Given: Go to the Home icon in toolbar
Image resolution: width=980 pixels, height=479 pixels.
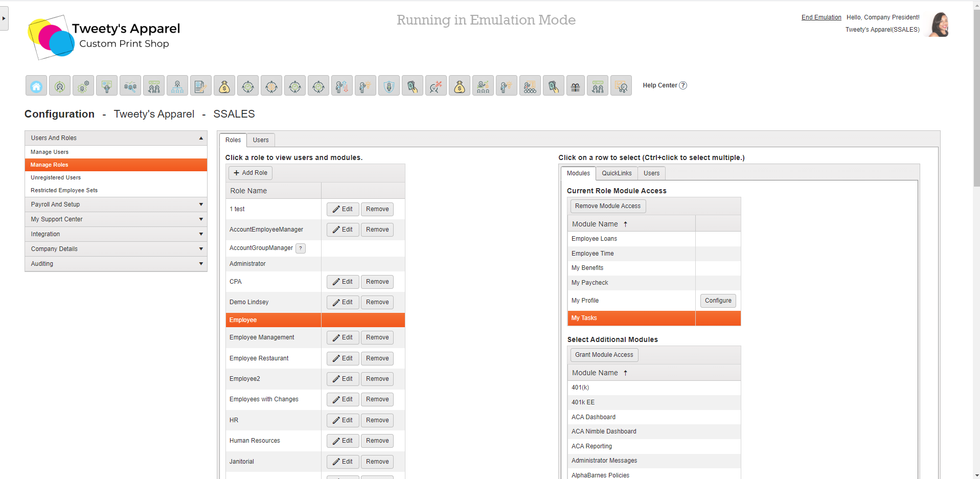Looking at the screenshot, I should (36, 86).
